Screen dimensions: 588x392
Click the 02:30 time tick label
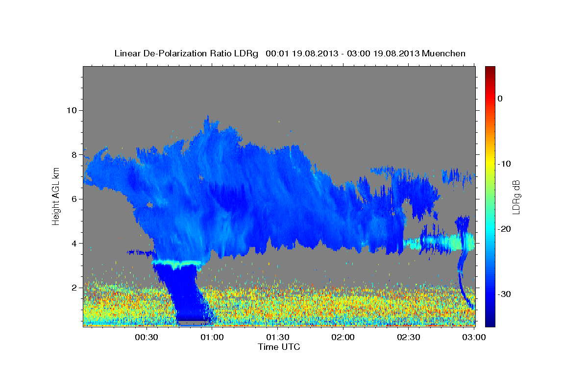tap(409, 337)
